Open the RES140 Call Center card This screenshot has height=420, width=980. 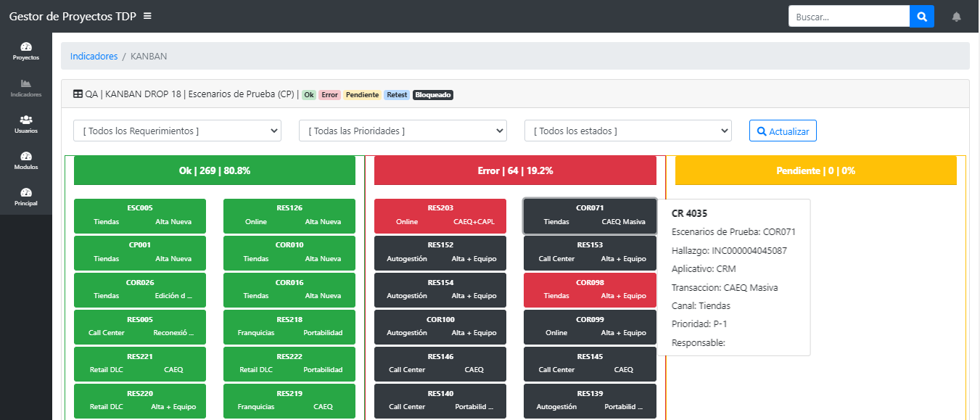[440, 400]
